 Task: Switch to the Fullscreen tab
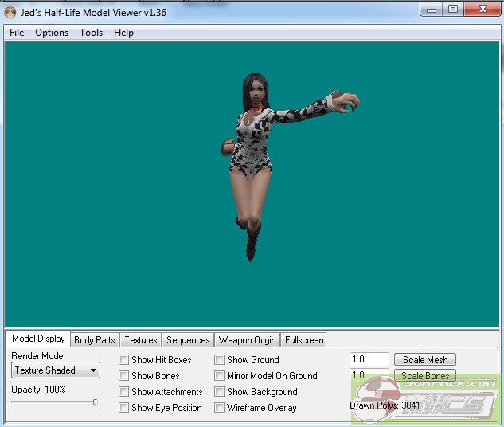304,340
